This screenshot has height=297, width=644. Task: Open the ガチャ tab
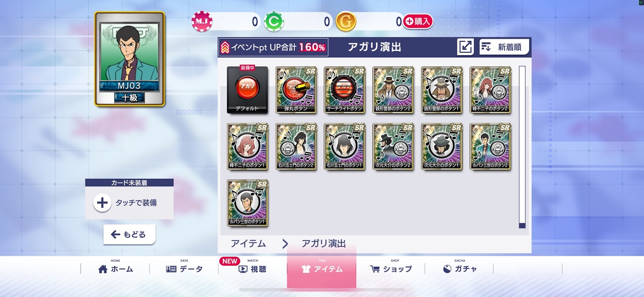tap(460, 269)
